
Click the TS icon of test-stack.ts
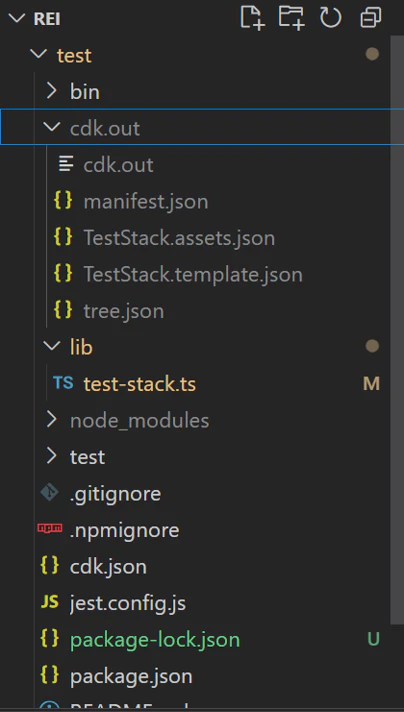(63, 383)
